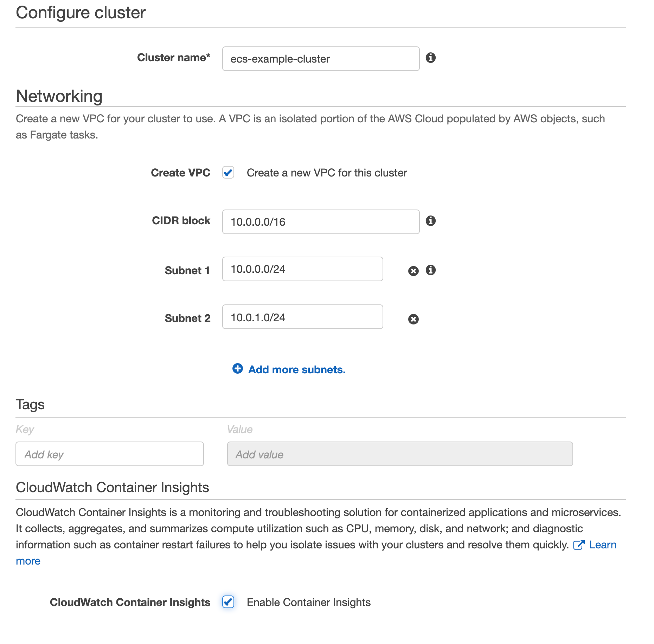
Task: Click the Add value tag field
Action: coord(400,454)
